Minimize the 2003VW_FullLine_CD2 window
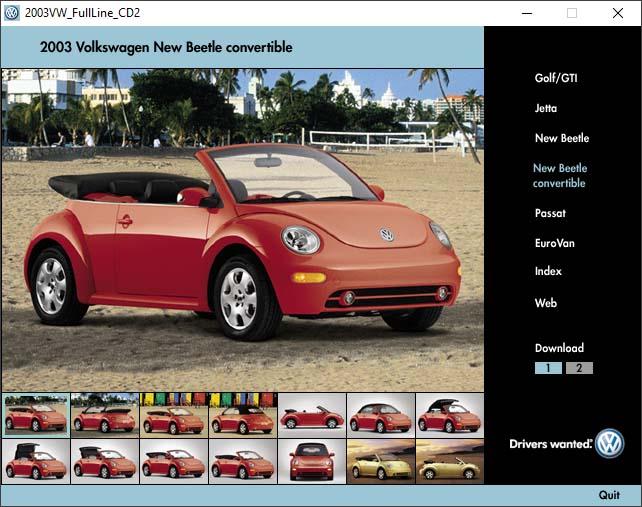Image resolution: width=642 pixels, height=507 pixels. [x=527, y=13]
